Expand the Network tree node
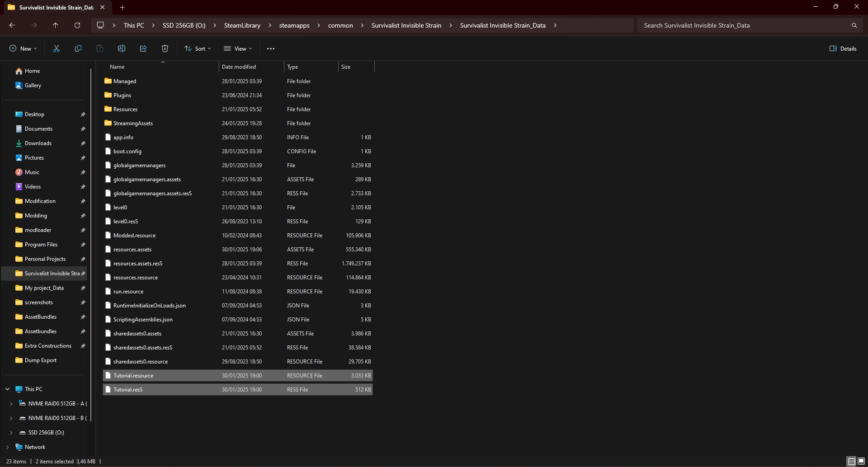Image resolution: width=868 pixels, height=467 pixels. (8, 447)
